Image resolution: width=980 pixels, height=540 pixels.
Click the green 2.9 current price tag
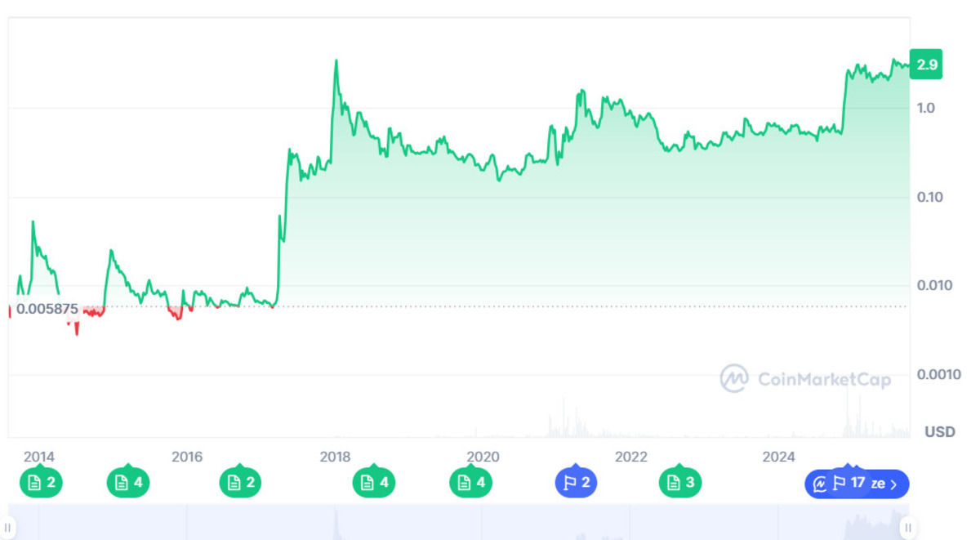(926, 65)
